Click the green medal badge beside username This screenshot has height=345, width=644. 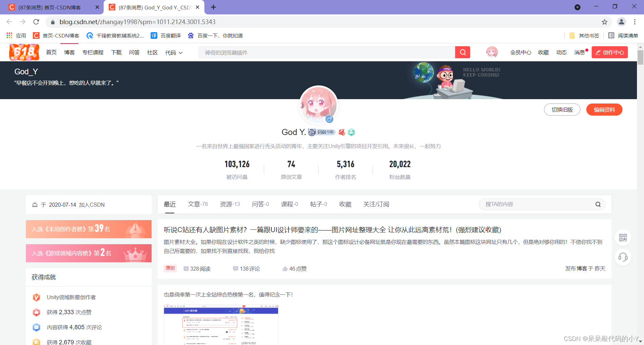click(351, 132)
